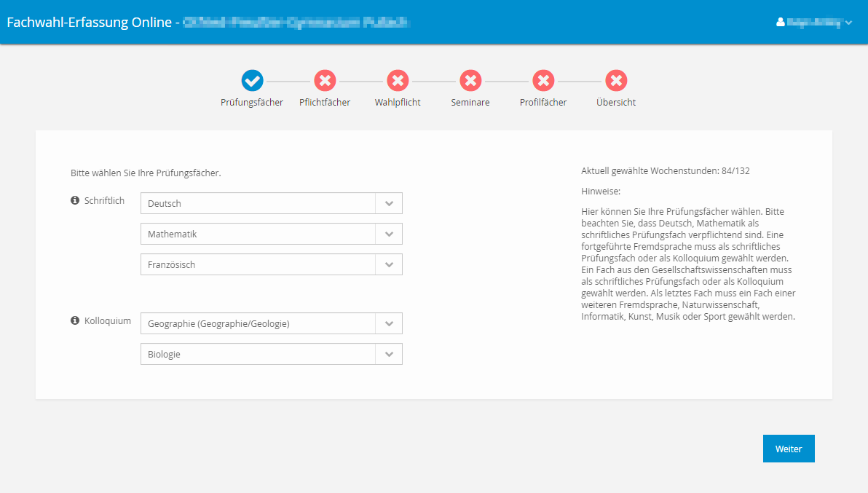The width and height of the screenshot is (868, 493).
Task: Click the info icon beside Kolloquium
Action: pyautogui.click(x=75, y=320)
